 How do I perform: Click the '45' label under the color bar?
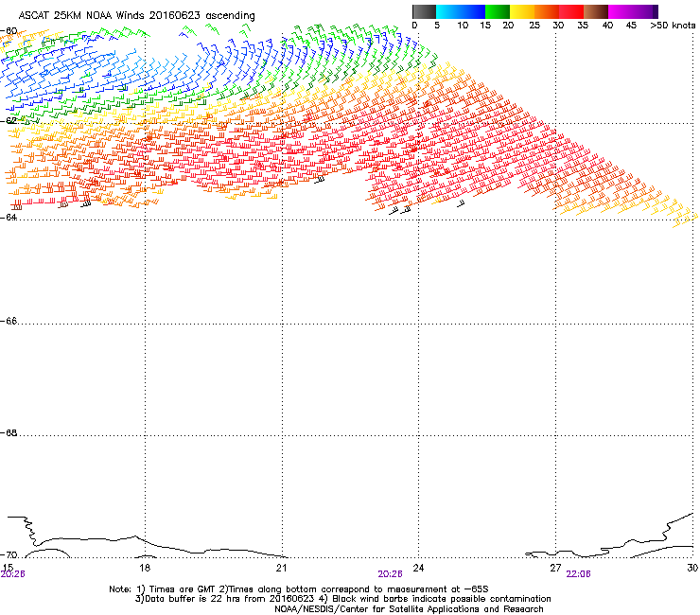[631, 26]
